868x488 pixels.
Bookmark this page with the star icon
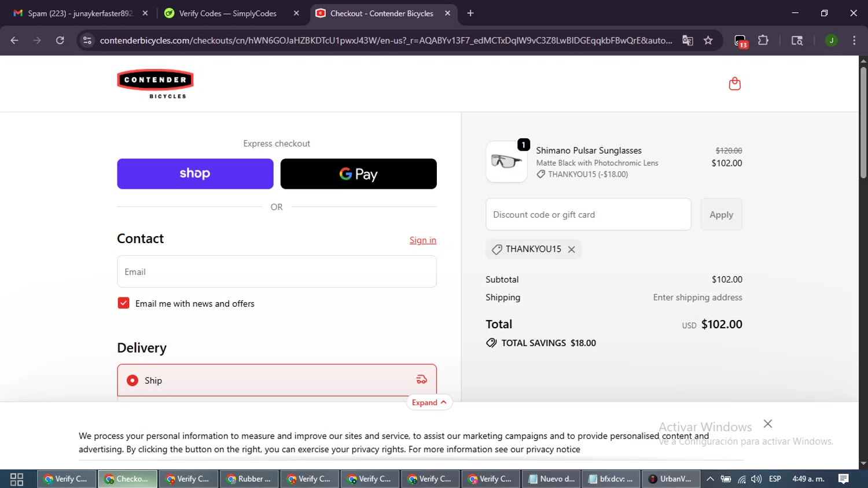point(708,41)
